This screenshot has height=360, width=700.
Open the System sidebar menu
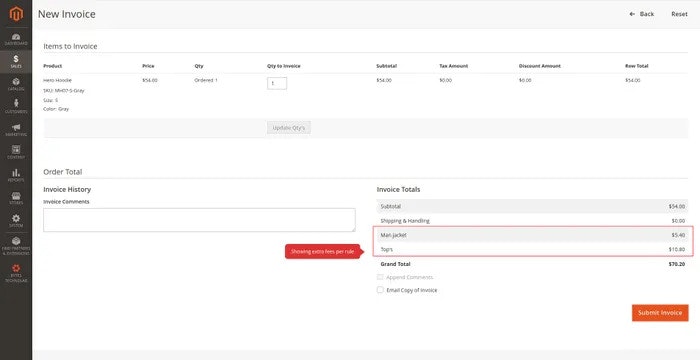coord(16,221)
